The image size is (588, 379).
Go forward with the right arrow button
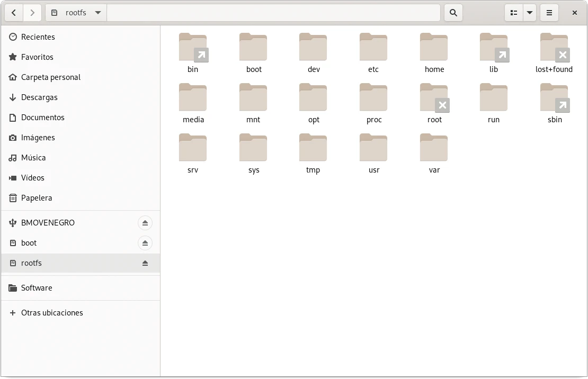(x=32, y=13)
